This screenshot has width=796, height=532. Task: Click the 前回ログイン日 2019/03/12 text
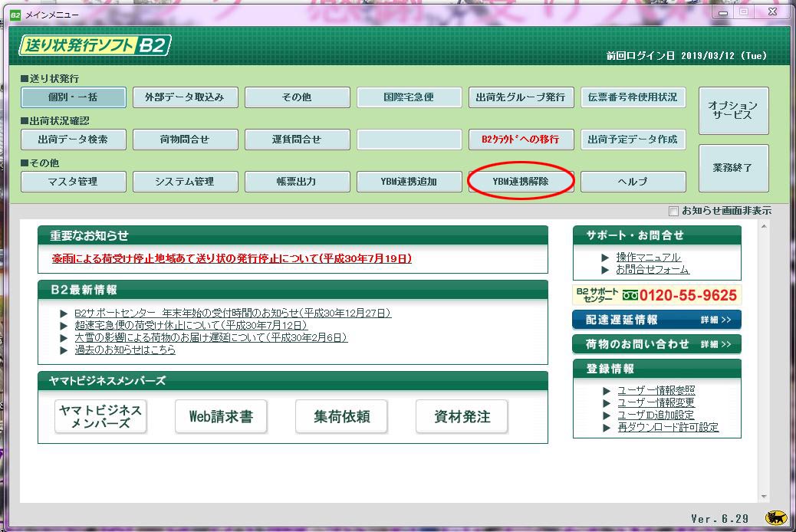(x=686, y=56)
